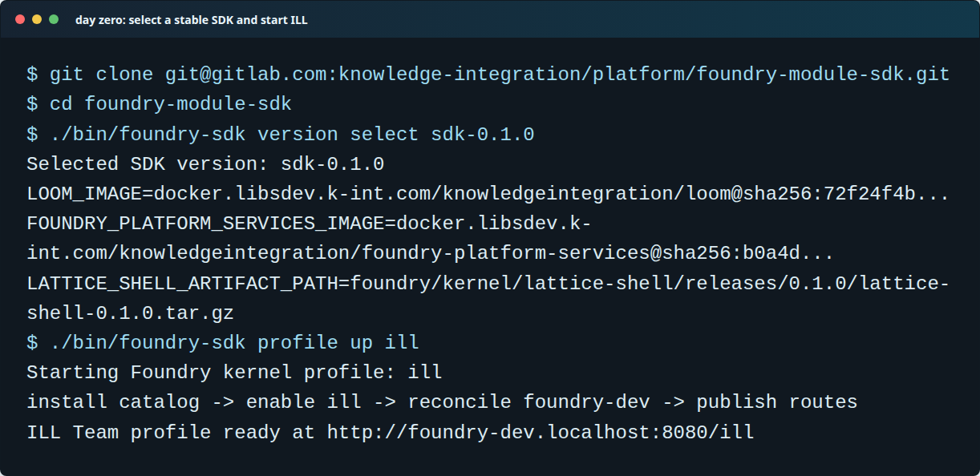Click the 'int.com/knowledgeintegration/foundry-platform-services@sha256:b0a4d...' line
The height and width of the screenshot is (476, 980).
[431, 253]
